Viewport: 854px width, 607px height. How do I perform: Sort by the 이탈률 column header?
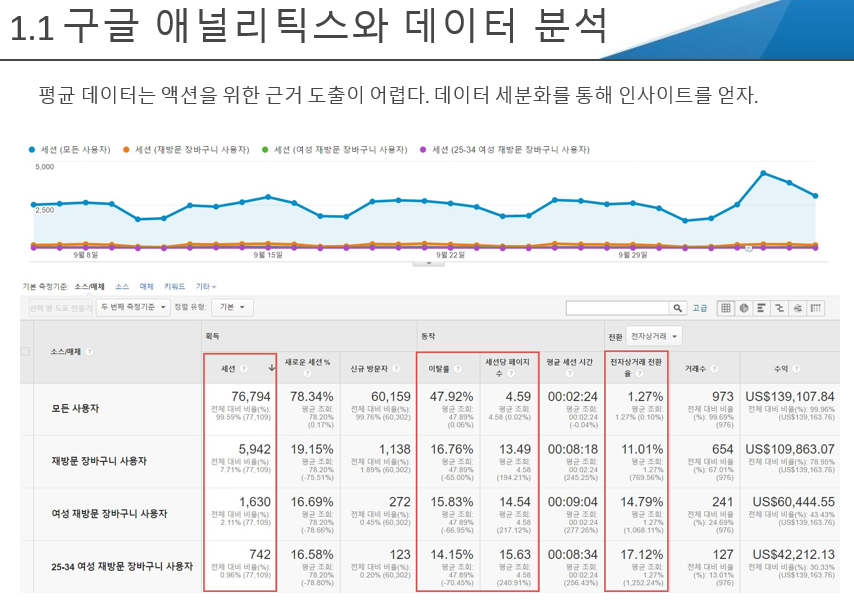(439, 369)
